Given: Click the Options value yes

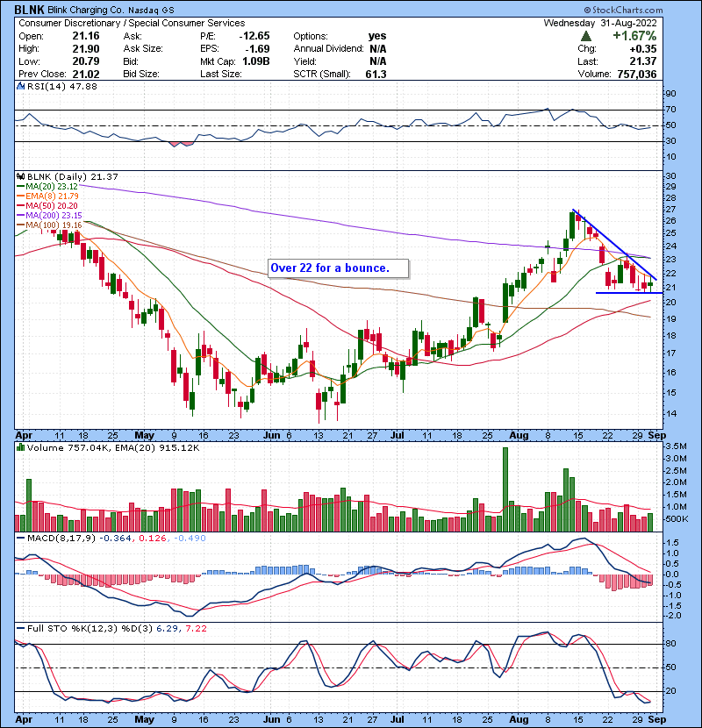Looking at the screenshot, I should [376, 36].
